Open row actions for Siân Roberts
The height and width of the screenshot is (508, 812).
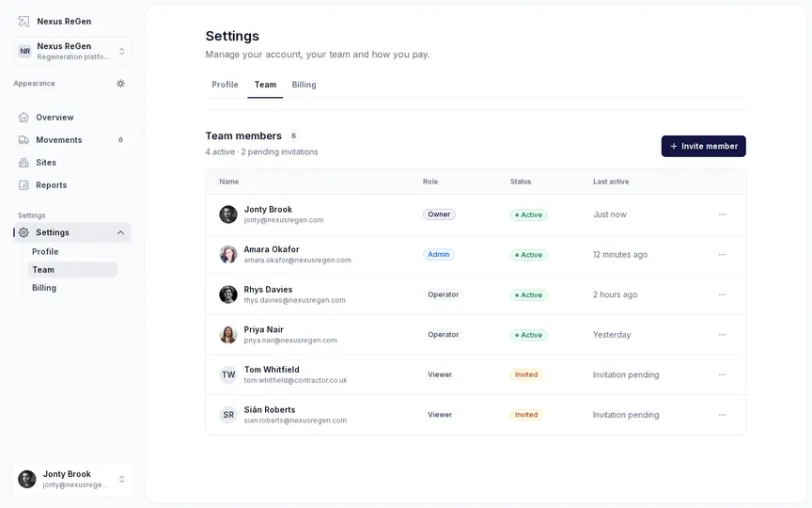[722, 415]
